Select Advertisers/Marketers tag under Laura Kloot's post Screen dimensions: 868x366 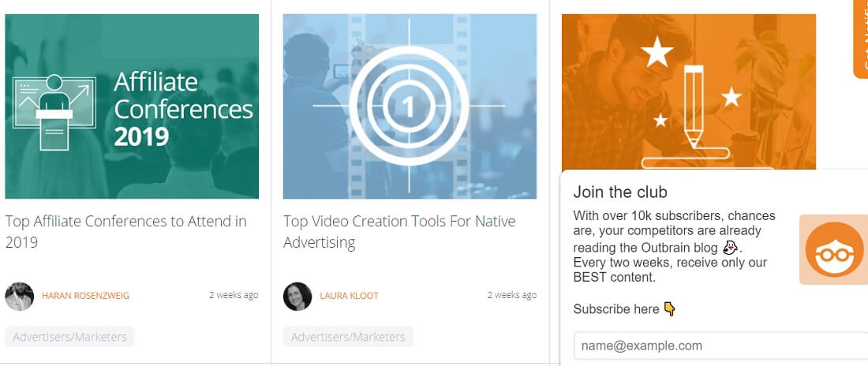point(348,337)
